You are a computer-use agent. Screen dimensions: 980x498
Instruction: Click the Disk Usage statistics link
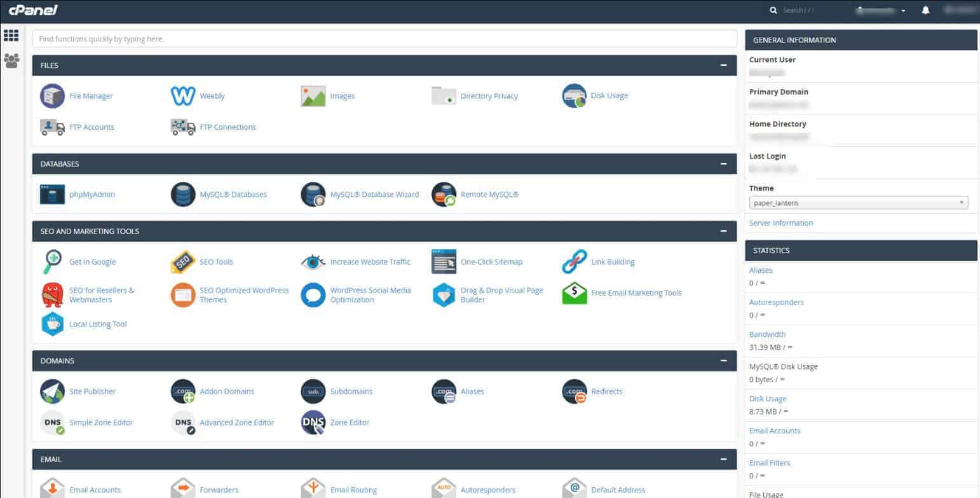pos(768,399)
